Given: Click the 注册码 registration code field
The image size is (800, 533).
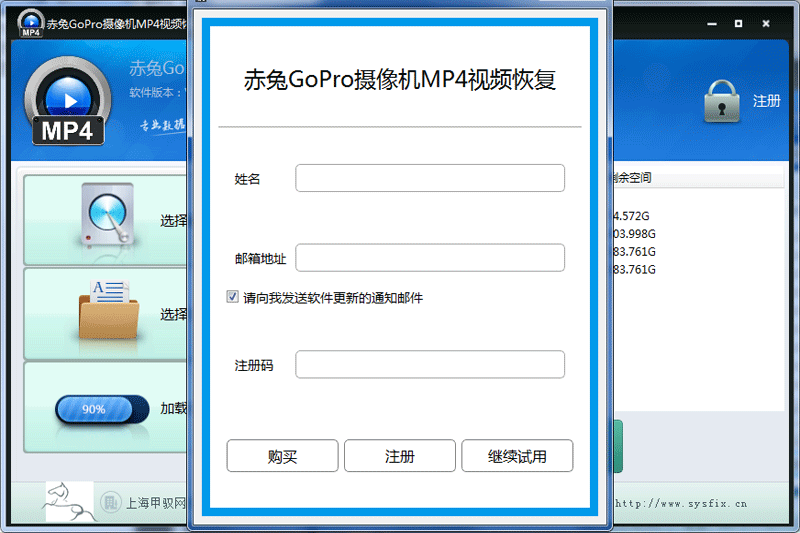Looking at the screenshot, I should pos(430,364).
